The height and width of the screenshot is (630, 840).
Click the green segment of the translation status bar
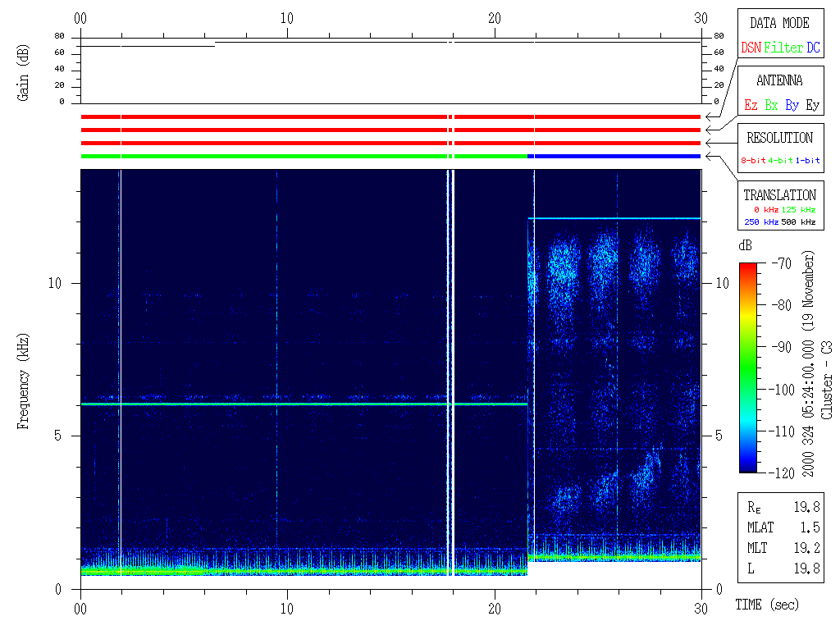pos(304,156)
